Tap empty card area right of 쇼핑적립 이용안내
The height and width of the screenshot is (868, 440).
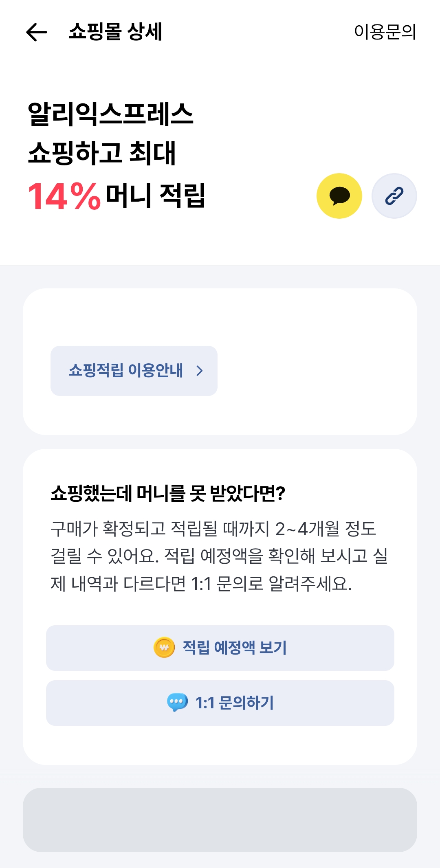[318, 371]
